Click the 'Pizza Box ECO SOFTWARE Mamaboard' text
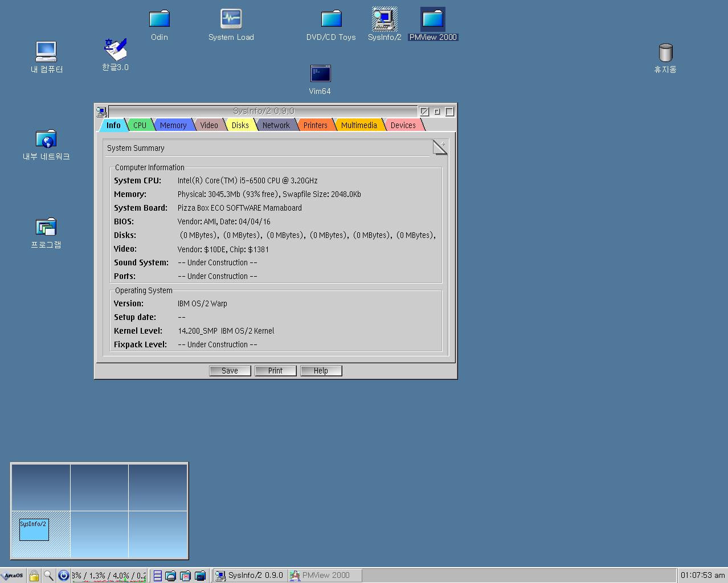The image size is (728, 583). point(240,208)
